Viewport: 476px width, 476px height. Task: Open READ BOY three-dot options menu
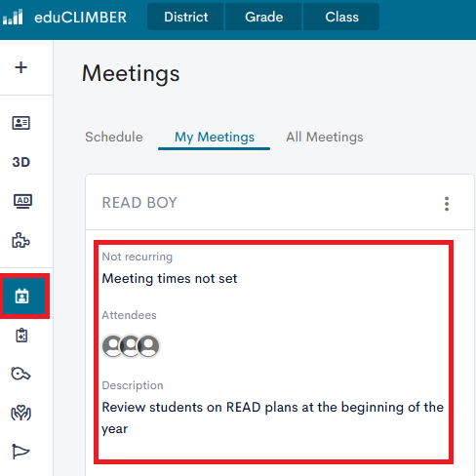(447, 204)
